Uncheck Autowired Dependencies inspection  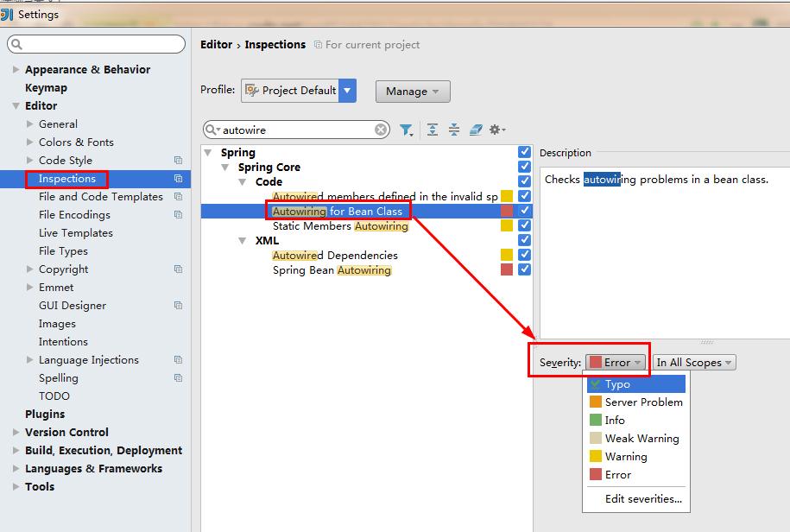pos(524,255)
